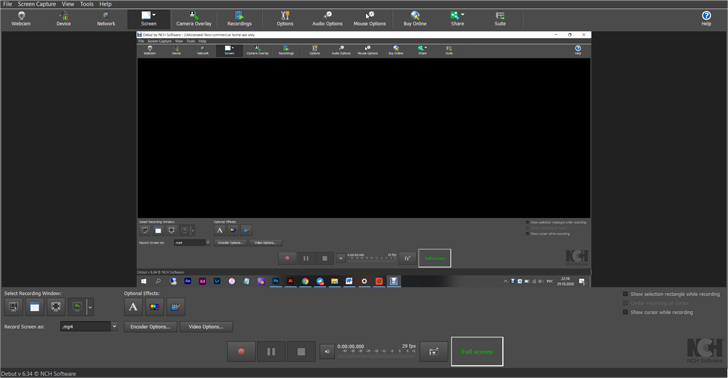Open the Camera Overlay tool
Image resolution: width=728 pixels, height=378 pixels.
tap(194, 19)
